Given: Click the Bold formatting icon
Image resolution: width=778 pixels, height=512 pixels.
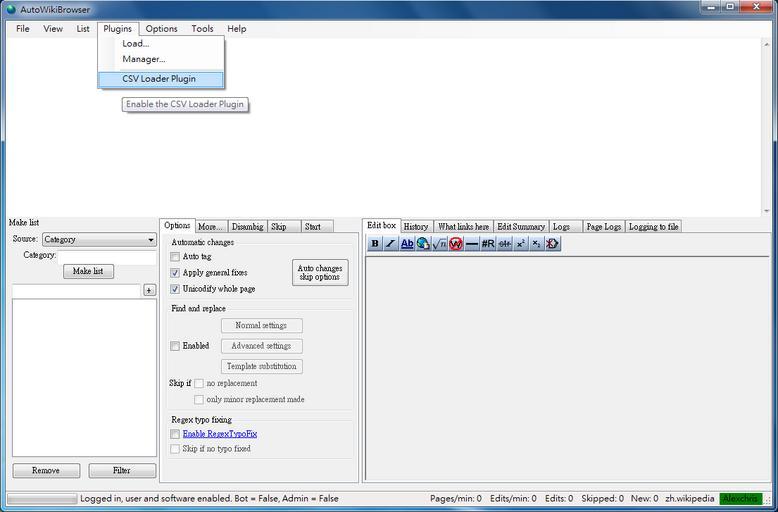Looking at the screenshot, I should click(375, 244).
